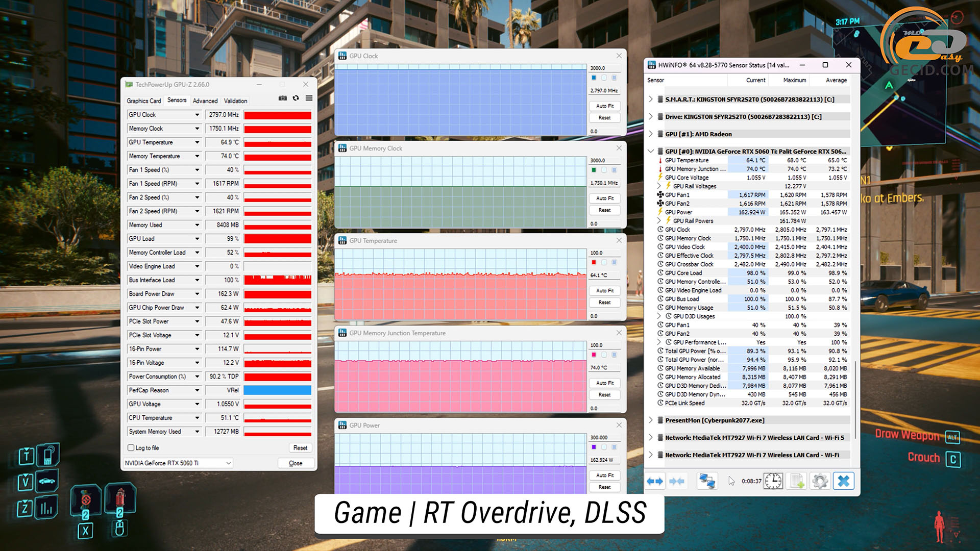This screenshot has height=551, width=980.
Task: Expand PresentMon Cyberpunk2077.exe group
Action: coord(651,420)
